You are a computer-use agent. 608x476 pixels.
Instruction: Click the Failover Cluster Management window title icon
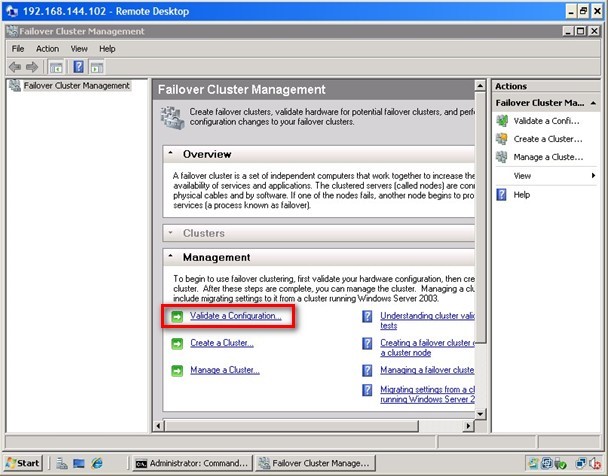pyautogui.click(x=12, y=31)
